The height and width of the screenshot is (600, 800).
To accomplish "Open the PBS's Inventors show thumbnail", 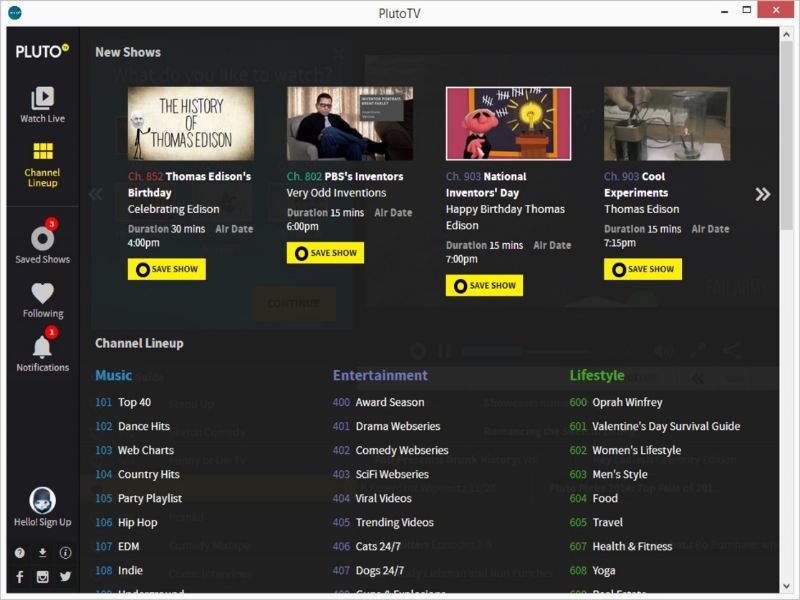I will point(350,123).
